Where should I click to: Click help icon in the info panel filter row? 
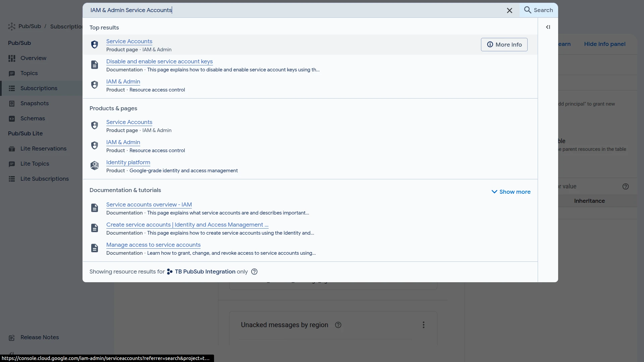(626, 186)
